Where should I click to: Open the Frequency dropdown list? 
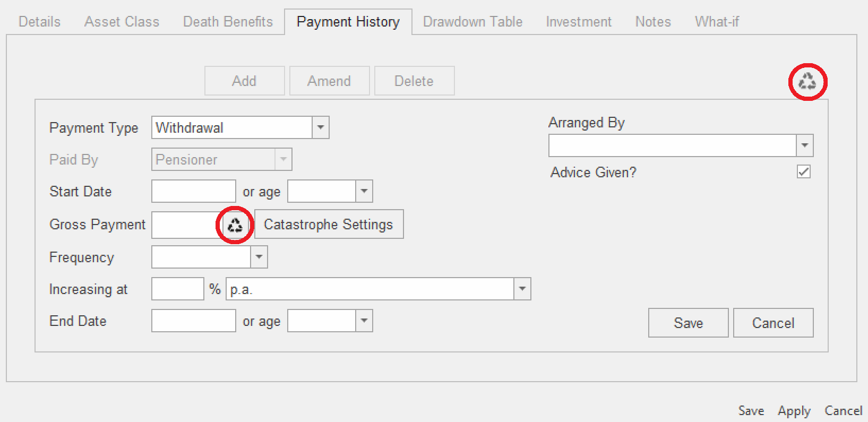click(x=259, y=257)
